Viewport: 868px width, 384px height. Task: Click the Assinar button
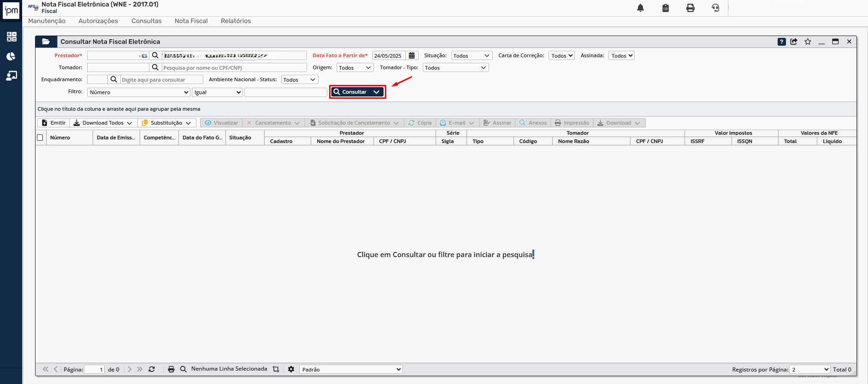tap(497, 123)
